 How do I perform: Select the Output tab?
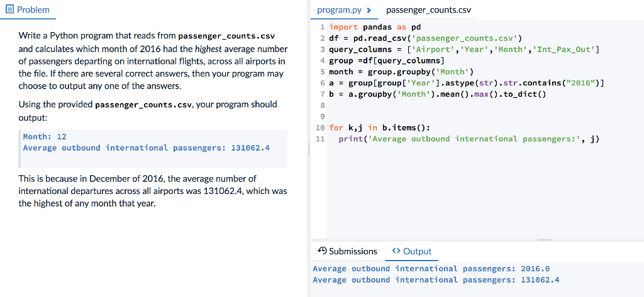(412, 251)
